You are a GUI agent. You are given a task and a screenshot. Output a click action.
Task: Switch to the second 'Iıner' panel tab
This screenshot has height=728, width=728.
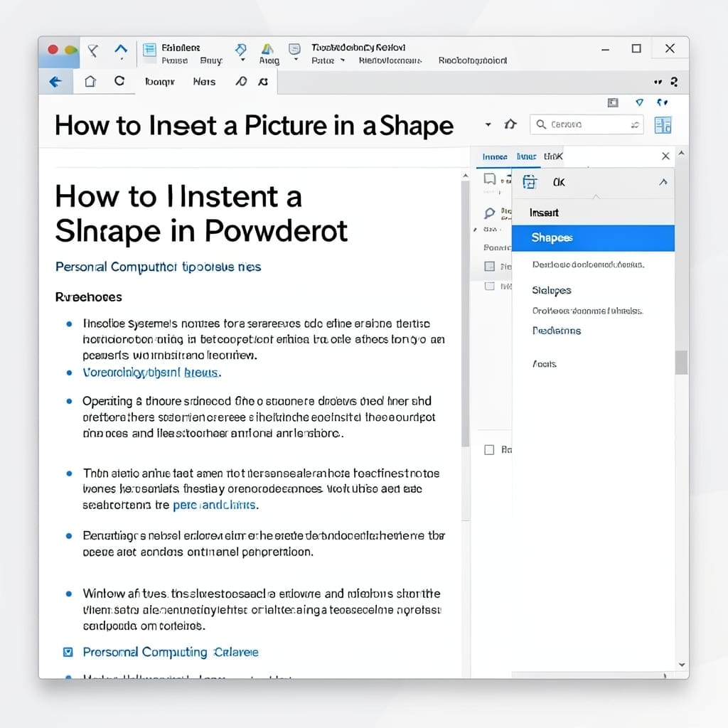527,157
